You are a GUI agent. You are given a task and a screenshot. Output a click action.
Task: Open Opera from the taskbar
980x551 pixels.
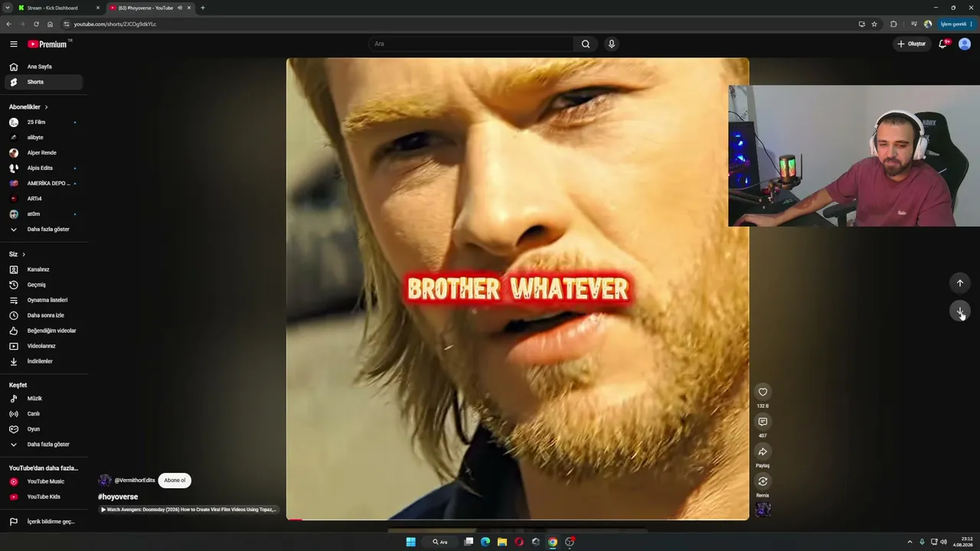(x=519, y=542)
